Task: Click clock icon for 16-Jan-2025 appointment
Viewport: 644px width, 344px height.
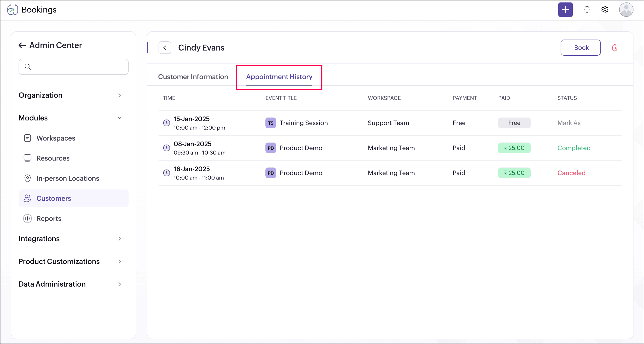Action: coord(167,173)
